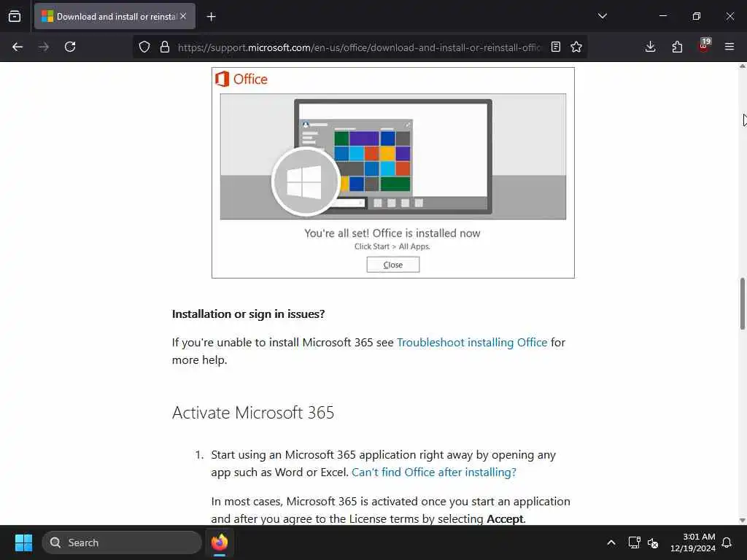Open the Extensions menu
The width and height of the screenshot is (747, 560).
pyautogui.click(x=677, y=47)
